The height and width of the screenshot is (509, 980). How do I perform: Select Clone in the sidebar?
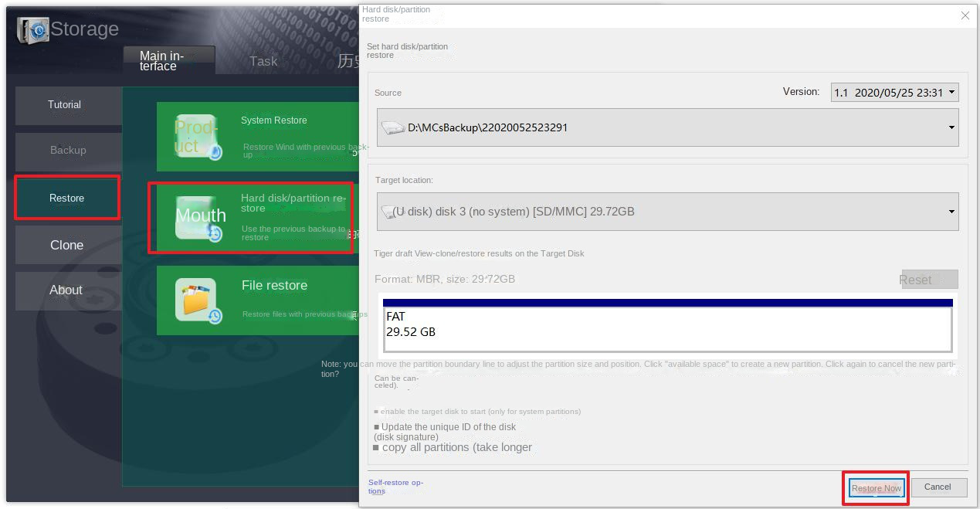click(x=66, y=245)
